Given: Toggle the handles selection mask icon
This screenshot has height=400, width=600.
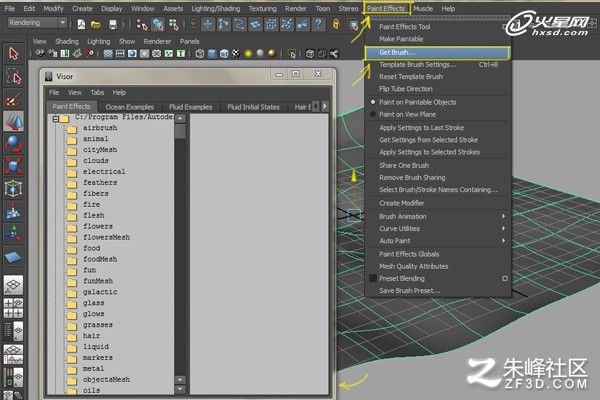Looking at the screenshot, I should coord(208,24).
